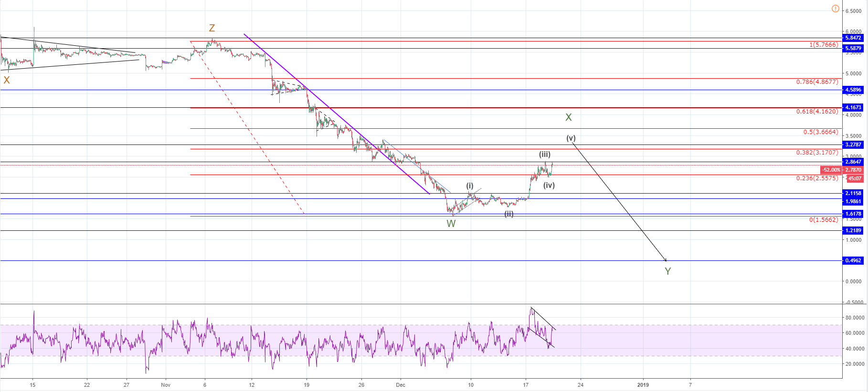The width and height of the screenshot is (868, 392).
Task: Select the orange Z wave label
Action: (212, 28)
